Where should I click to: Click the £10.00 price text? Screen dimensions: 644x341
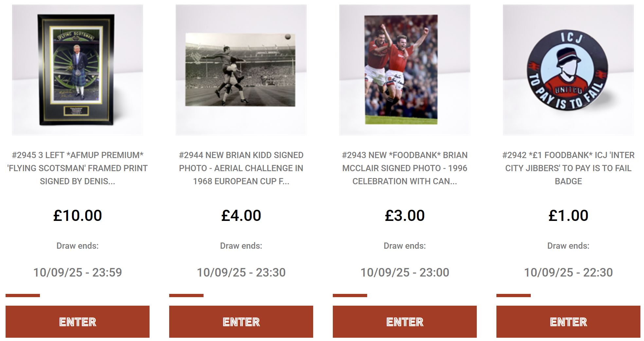pyautogui.click(x=78, y=216)
